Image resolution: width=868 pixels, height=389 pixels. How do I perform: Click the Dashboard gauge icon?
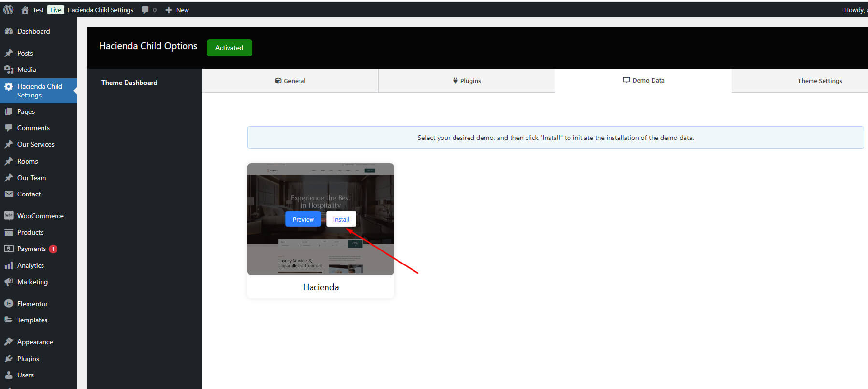click(x=9, y=31)
